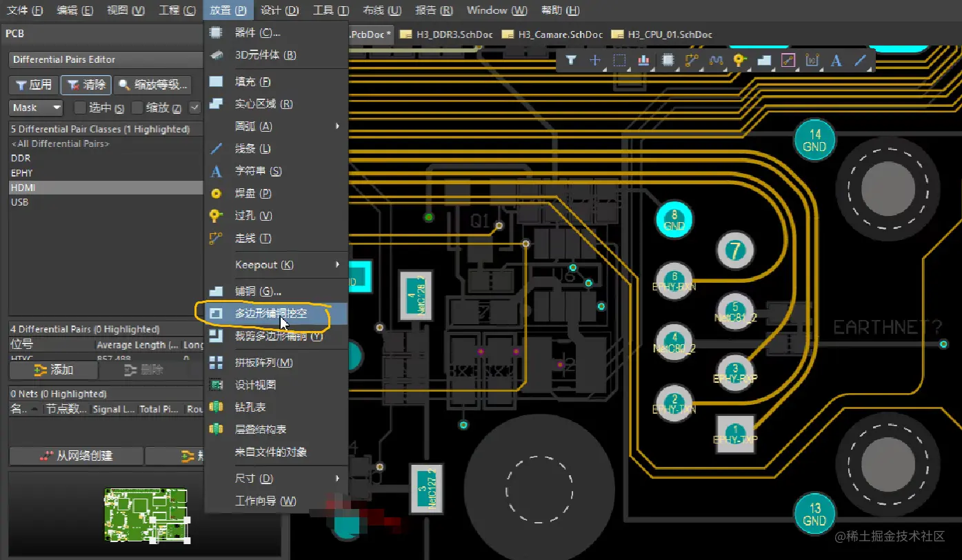
Task: Select the polygon pour icon in toolbar
Action: pyautogui.click(x=764, y=61)
